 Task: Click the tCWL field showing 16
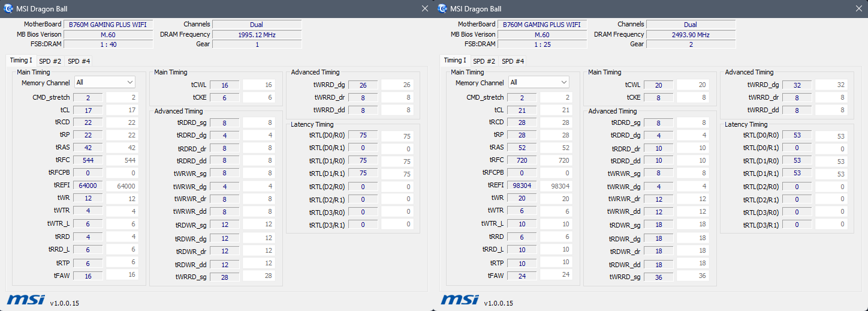coord(224,85)
